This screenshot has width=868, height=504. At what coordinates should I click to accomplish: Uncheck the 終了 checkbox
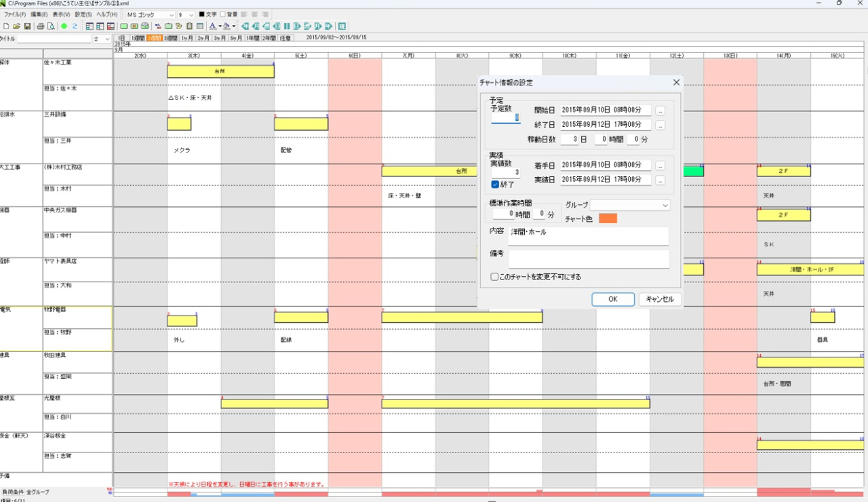[x=495, y=185]
